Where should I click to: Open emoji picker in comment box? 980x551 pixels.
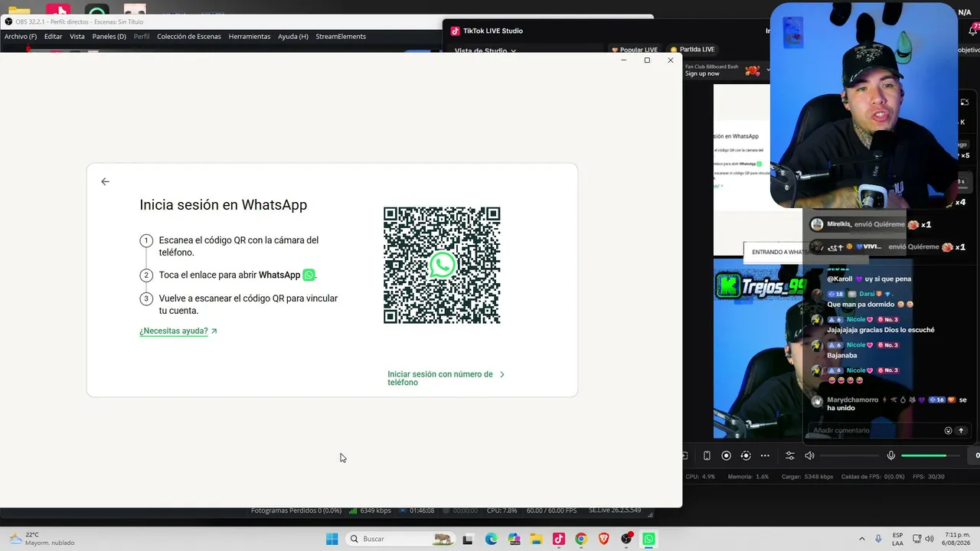click(948, 431)
